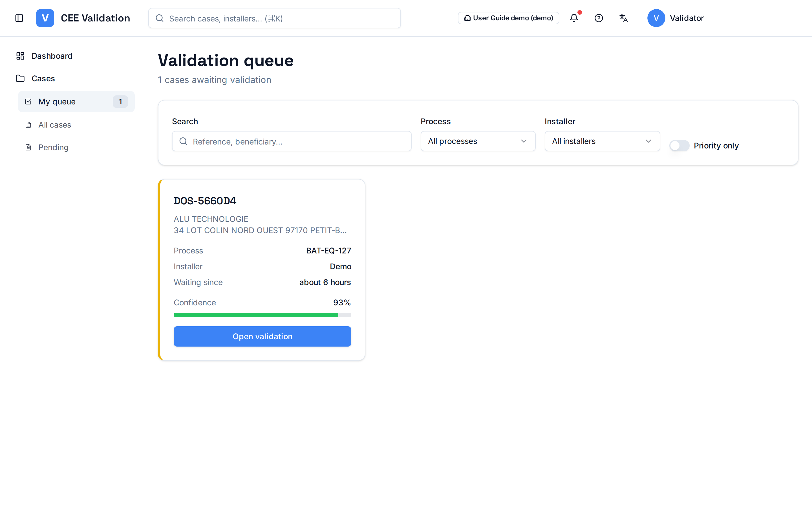Select My queue in the sidebar
This screenshot has height=508, width=812.
76,102
